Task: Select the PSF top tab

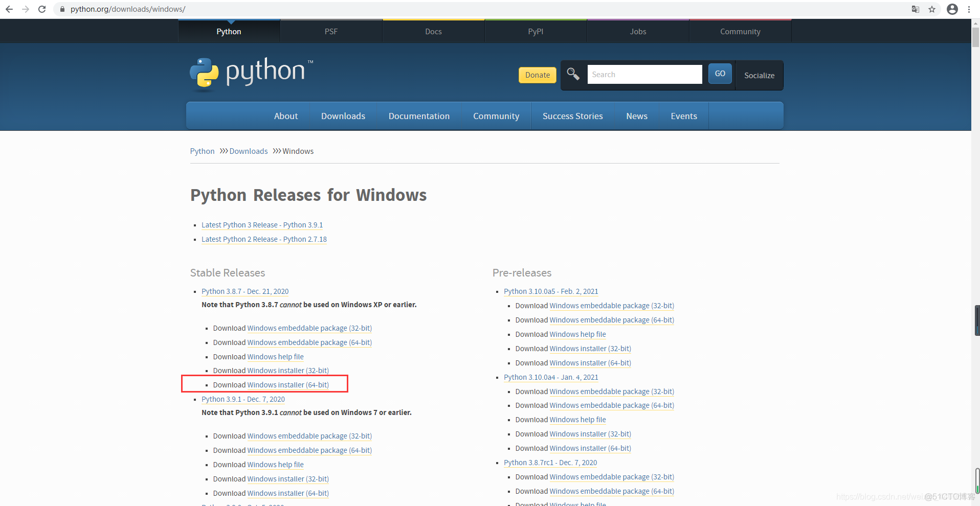Action: pos(331,32)
